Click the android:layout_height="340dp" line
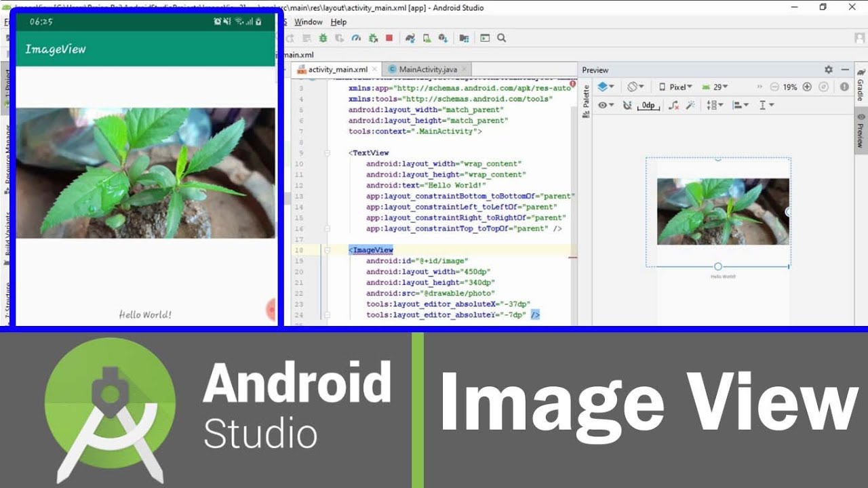 [x=431, y=283]
